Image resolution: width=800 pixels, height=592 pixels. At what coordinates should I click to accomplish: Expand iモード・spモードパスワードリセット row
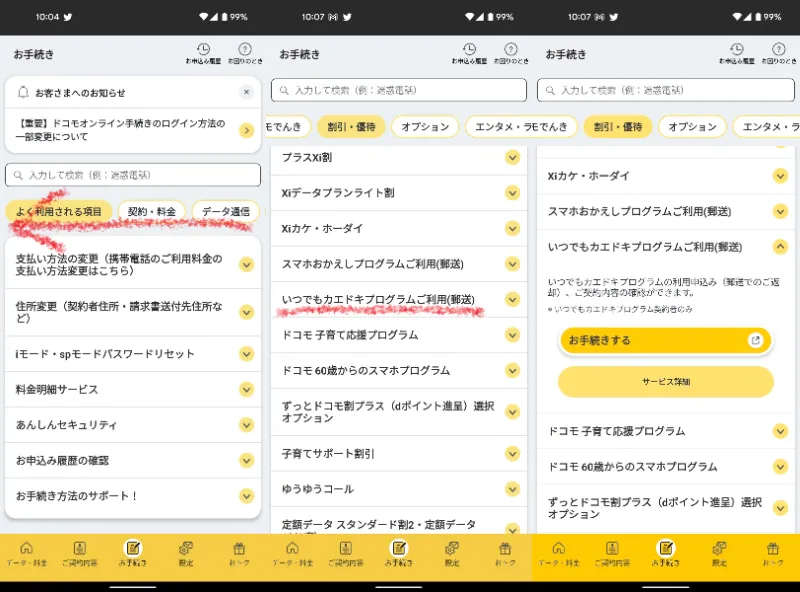pos(133,354)
